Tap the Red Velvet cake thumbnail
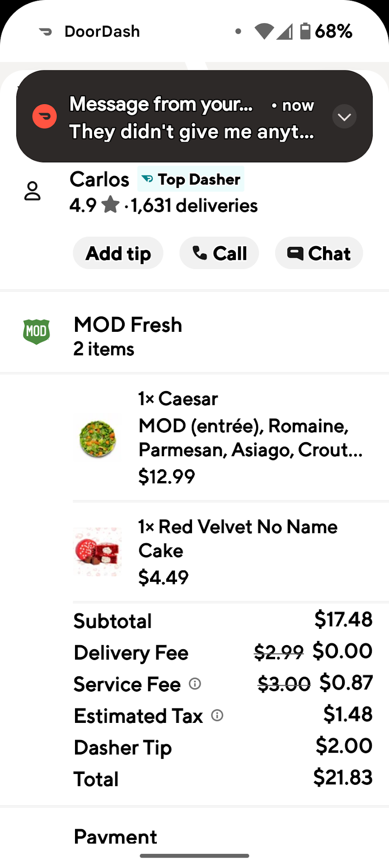Viewport: 389px width, 868px height. [97, 552]
